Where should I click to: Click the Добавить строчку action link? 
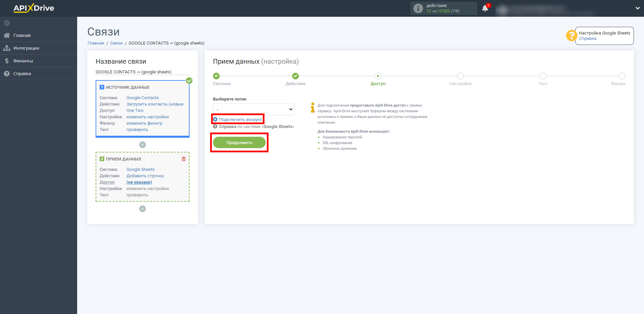[145, 176]
